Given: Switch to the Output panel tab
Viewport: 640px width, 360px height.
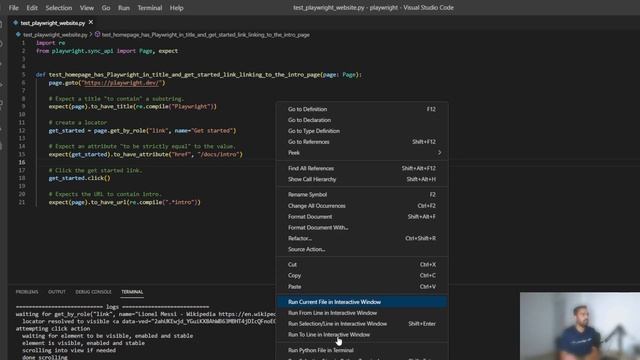Looking at the screenshot, I should coord(57,292).
